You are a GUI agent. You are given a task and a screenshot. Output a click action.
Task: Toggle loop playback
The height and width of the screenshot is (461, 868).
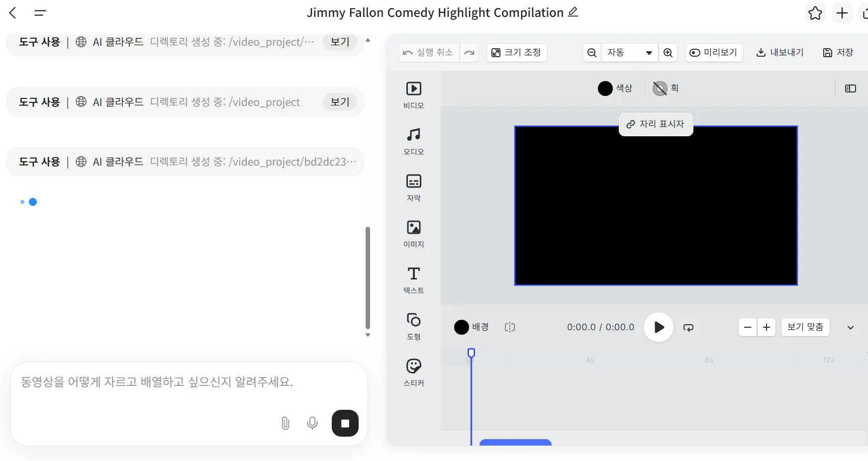[x=688, y=327]
